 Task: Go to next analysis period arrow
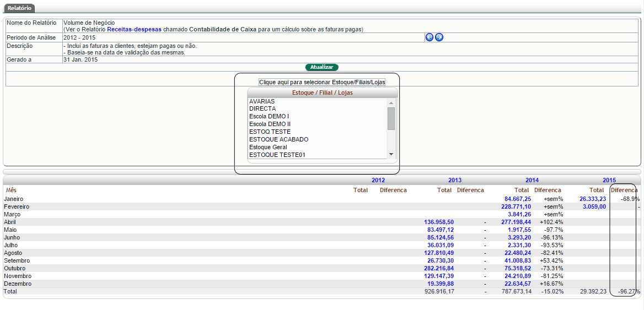439,37
